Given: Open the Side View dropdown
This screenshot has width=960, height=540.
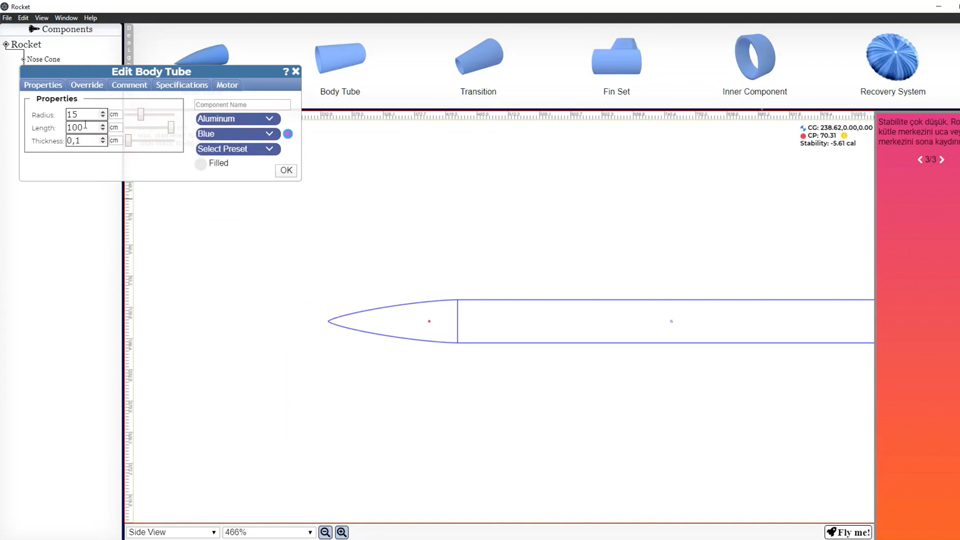Looking at the screenshot, I should pos(172,532).
